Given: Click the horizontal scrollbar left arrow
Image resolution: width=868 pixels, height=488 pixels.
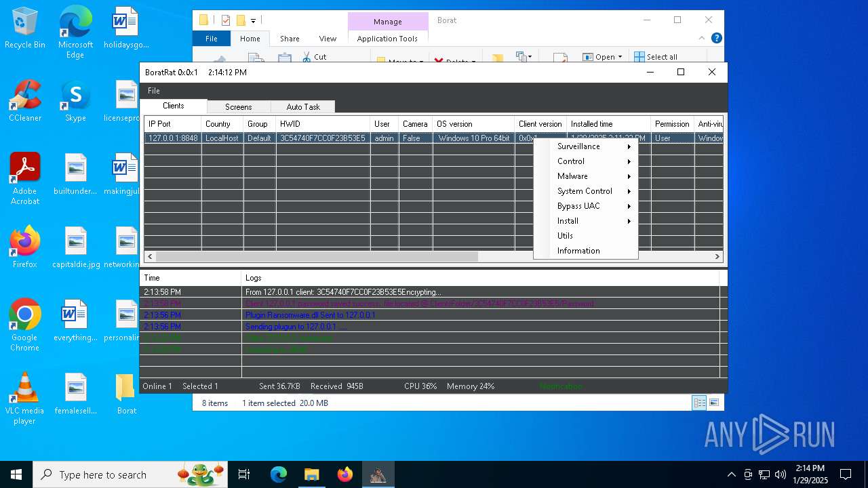Looking at the screenshot, I should [x=150, y=257].
